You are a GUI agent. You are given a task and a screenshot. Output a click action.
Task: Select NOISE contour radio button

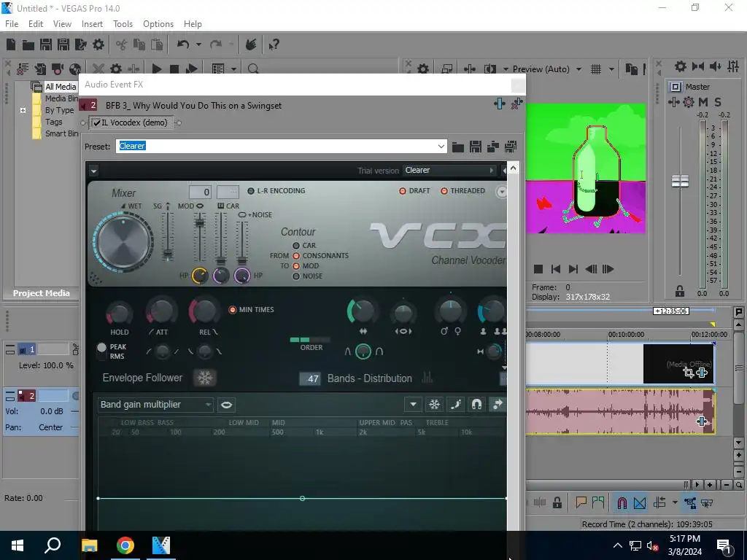pyautogui.click(x=296, y=276)
